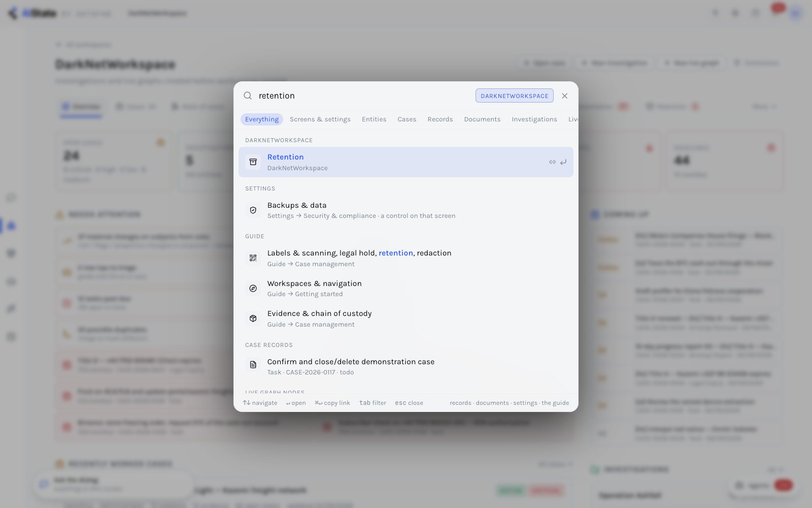
Task: Click 'Settings → Security & compliance' path text
Action: 322,216
